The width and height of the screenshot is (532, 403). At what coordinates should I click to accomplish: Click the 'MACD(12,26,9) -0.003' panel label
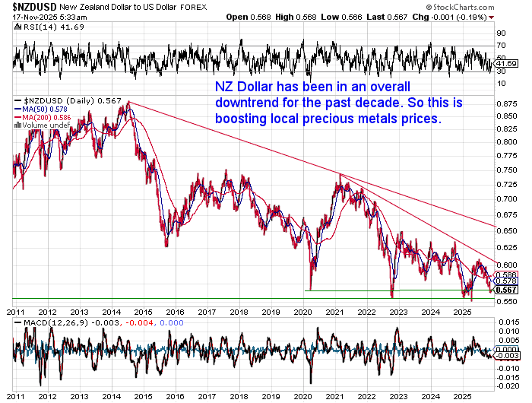(x=67, y=322)
